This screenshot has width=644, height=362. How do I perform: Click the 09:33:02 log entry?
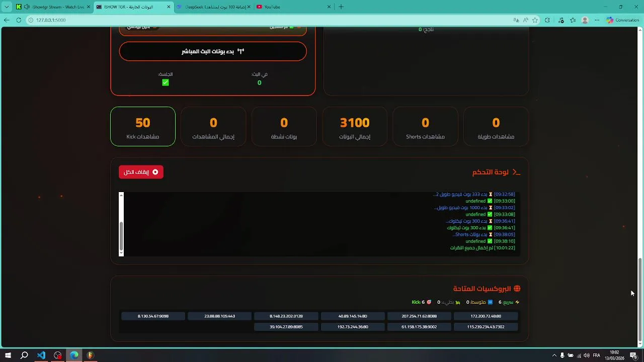(x=474, y=208)
